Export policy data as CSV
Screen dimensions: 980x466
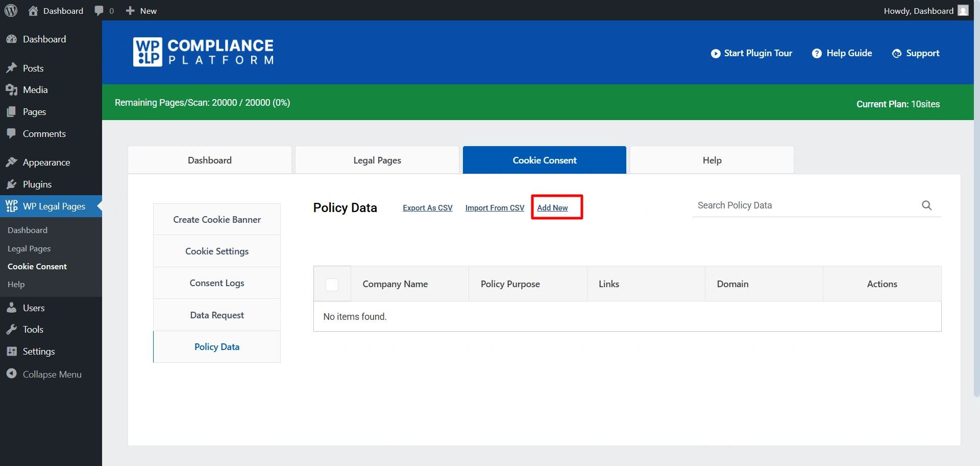click(x=427, y=207)
